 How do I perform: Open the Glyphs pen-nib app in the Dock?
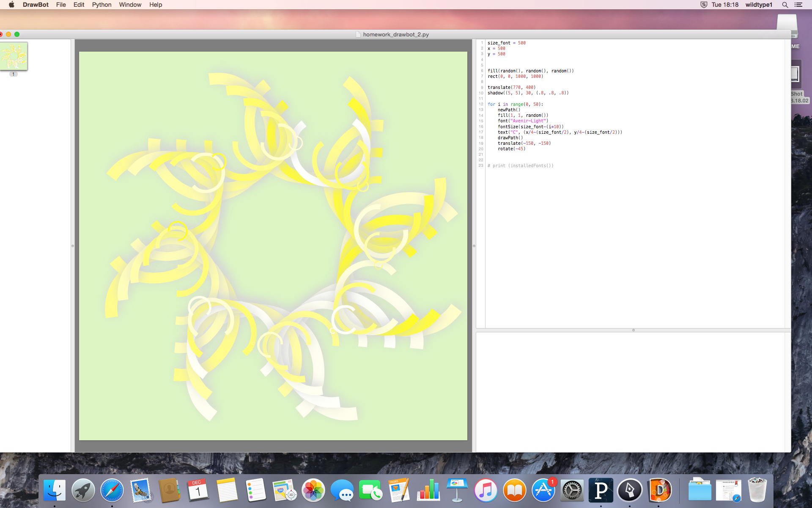tap(630, 491)
